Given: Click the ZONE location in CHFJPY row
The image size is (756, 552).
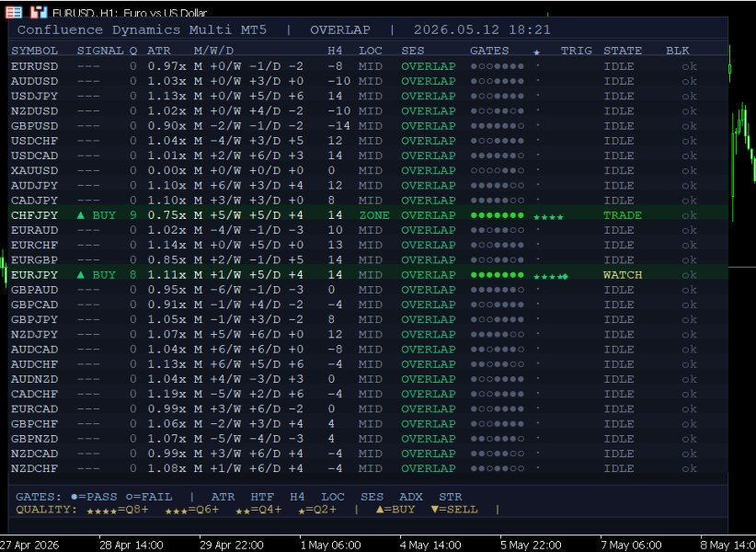Looking at the screenshot, I should click(374, 215).
